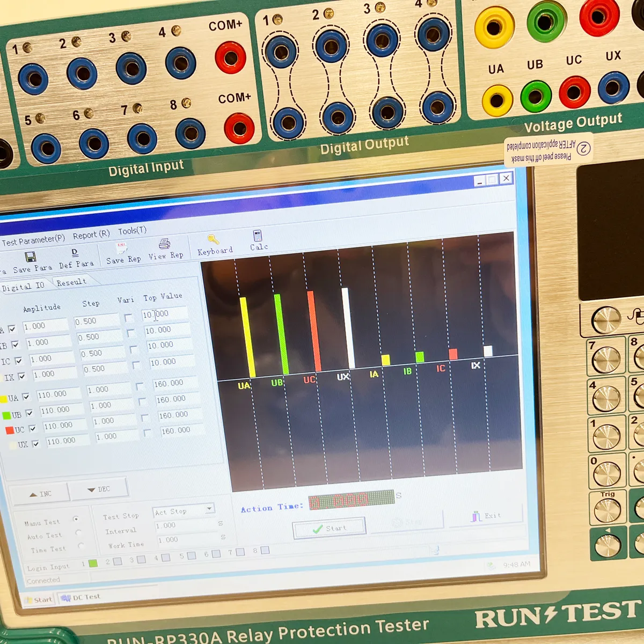644x644 pixels.
Task: Click the Connected status bar text
Action: (x=43, y=580)
